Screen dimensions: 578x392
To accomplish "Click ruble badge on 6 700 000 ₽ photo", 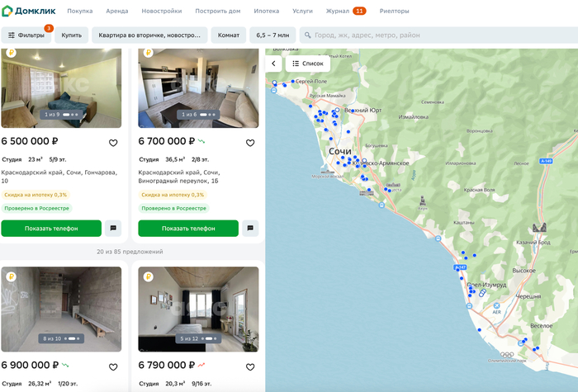I will (148, 53).
